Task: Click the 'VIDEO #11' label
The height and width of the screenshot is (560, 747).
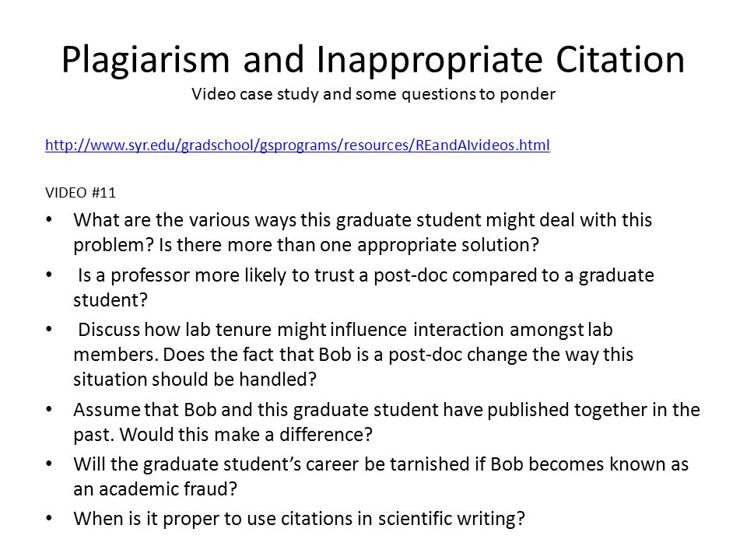Action: [x=80, y=193]
